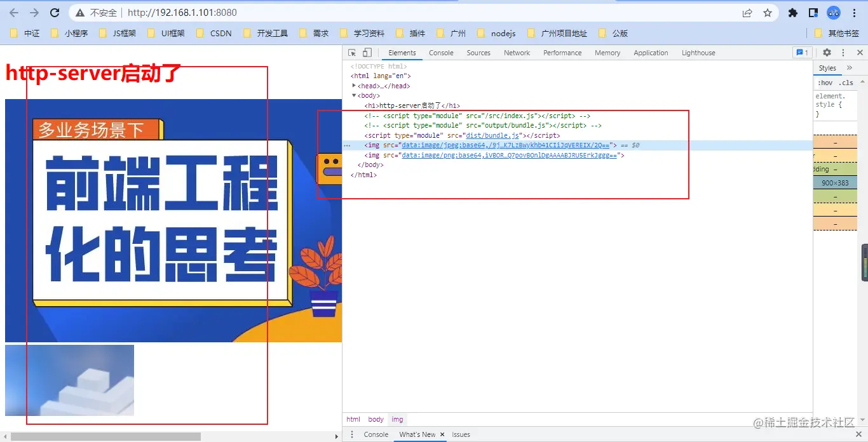Image resolution: width=868 pixels, height=442 pixels.
Task: Collapse the body element node
Action: (x=354, y=96)
